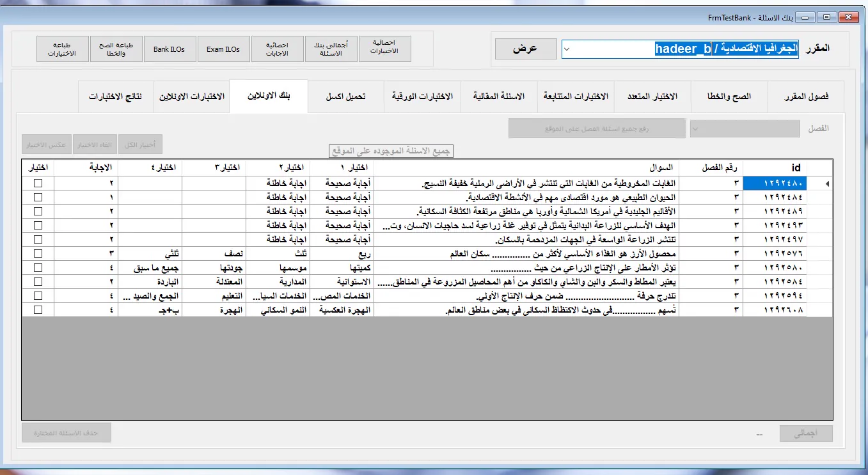Click the الغاء الاختيار deselect button

point(95,145)
